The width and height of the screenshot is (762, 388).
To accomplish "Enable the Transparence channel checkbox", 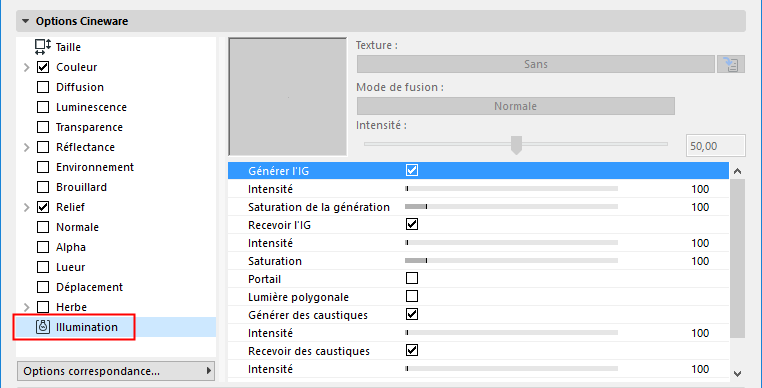I will [43, 127].
